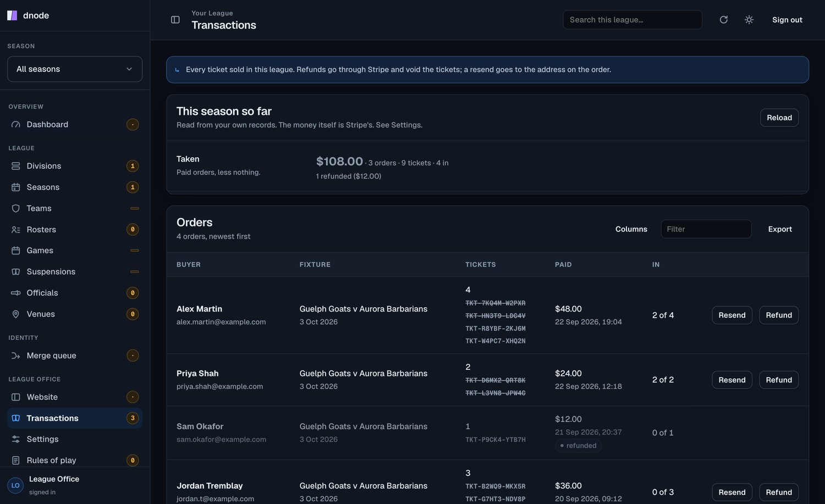
Task: Resend Jordan Tremblay's tickets
Action: click(732, 492)
